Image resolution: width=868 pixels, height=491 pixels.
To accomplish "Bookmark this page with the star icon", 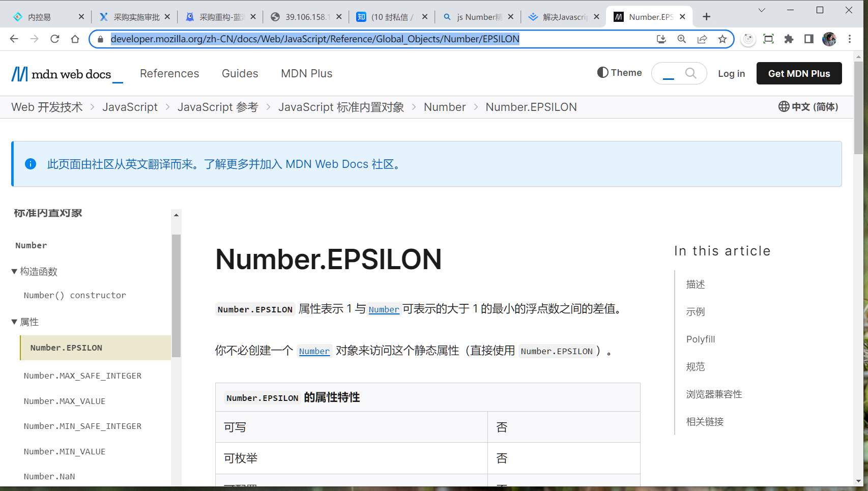I will coord(722,39).
